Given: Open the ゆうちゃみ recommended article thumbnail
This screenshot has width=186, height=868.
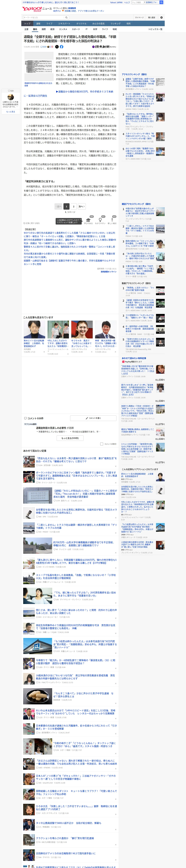Looking at the screenshot, I should click(82, 330).
